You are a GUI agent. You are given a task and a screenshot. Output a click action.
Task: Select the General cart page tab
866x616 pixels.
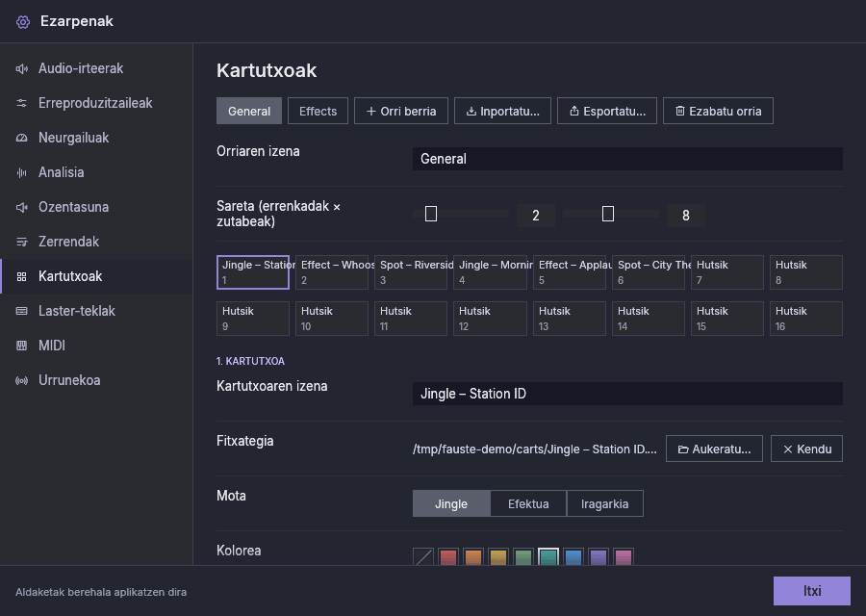pyautogui.click(x=249, y=111)
